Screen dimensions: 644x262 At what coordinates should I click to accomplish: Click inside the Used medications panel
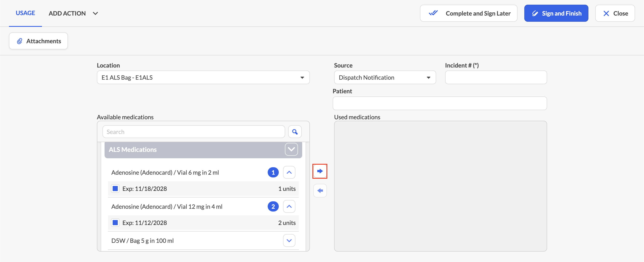tap(440, 186)
